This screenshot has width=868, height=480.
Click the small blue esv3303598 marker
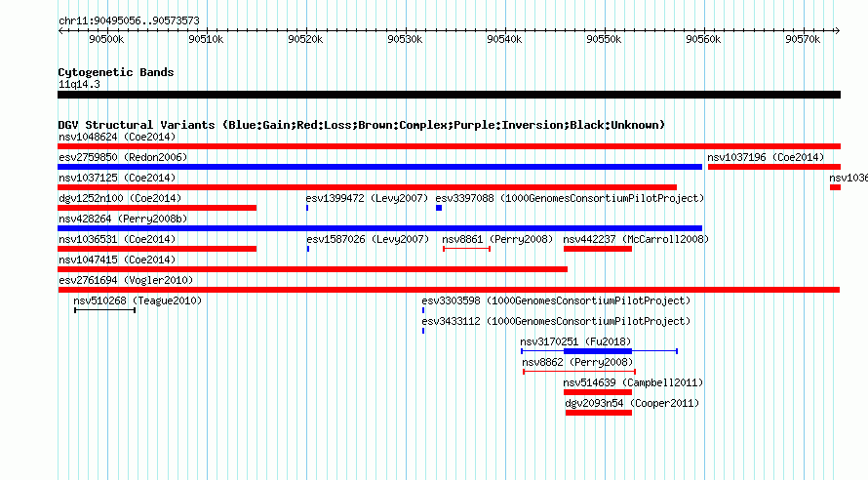(423, 310)
